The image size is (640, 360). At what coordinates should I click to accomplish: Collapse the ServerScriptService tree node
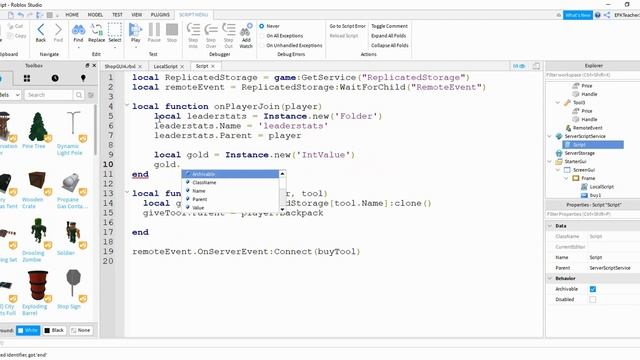550,136
